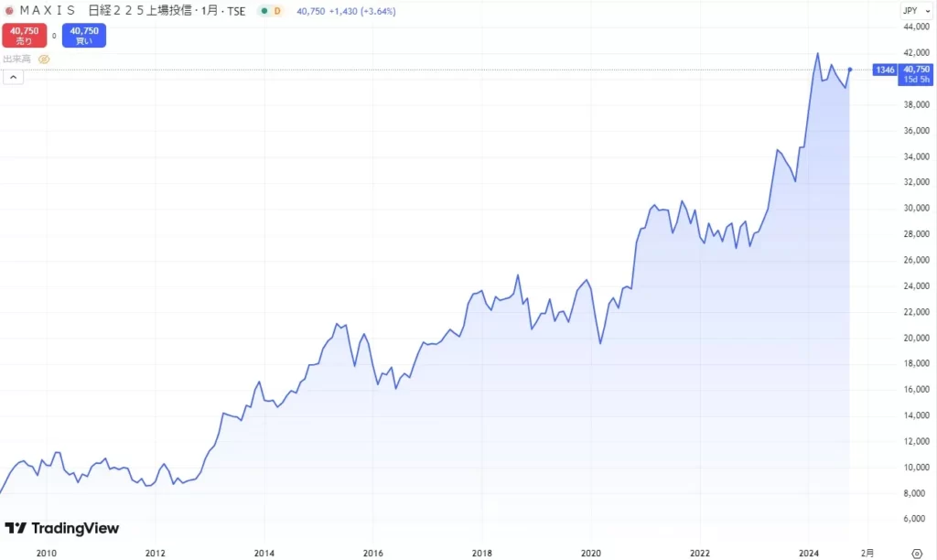Click the 1月 interval label in the title
This screenshot has height=560, width=937.
(210, 11)
